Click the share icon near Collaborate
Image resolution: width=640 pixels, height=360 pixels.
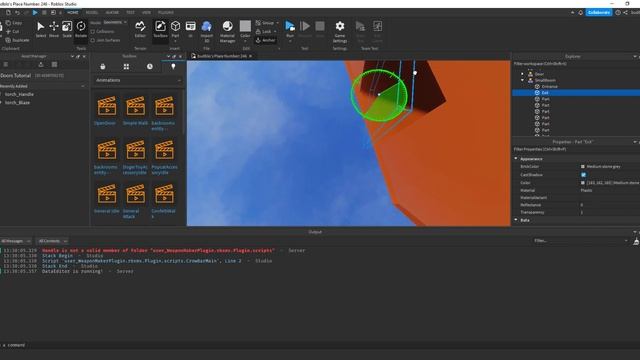pyautogui.click(x=625, y=13)
